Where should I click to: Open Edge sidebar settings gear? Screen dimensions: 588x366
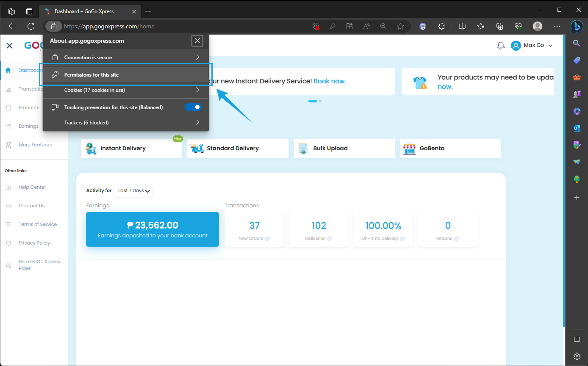[x=577, y=356]
